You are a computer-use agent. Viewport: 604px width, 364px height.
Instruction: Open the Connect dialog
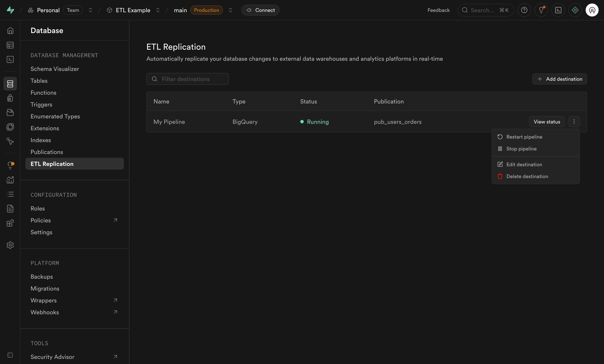[260, 10]
